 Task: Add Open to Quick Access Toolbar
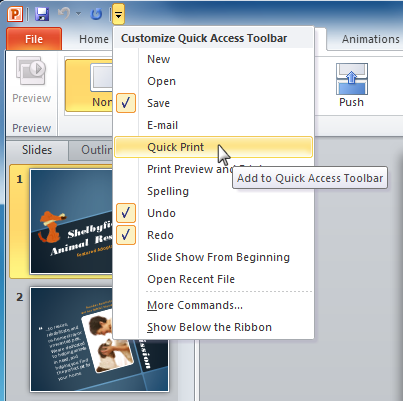click(x=213, y=81)
